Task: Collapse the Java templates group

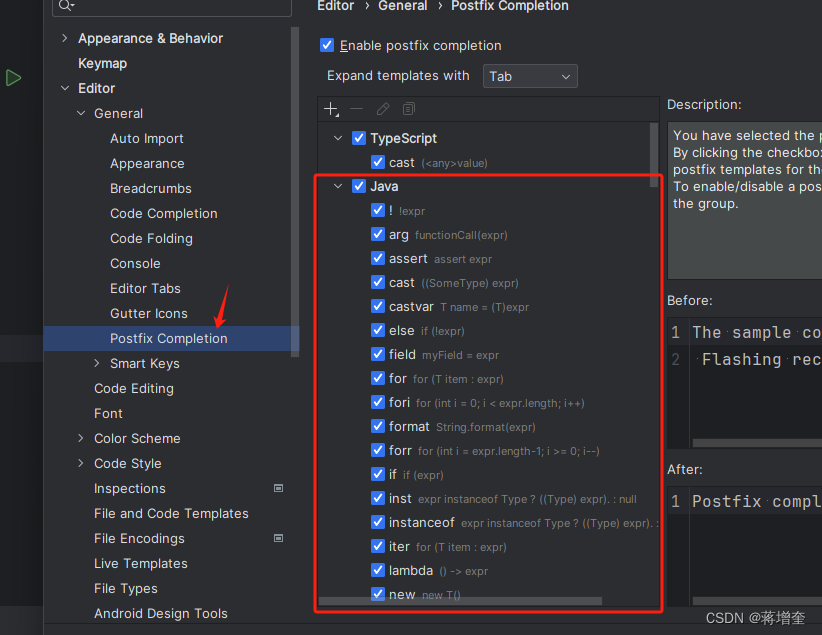Action: 338,186
